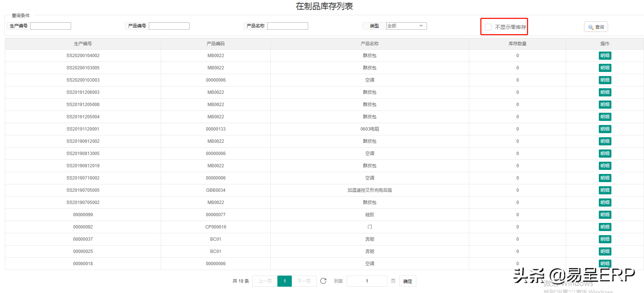Screen dimensions: 644x293
Task: Click the 产品名称 text input
Action: pyautogui.click(x=288, y=26)
